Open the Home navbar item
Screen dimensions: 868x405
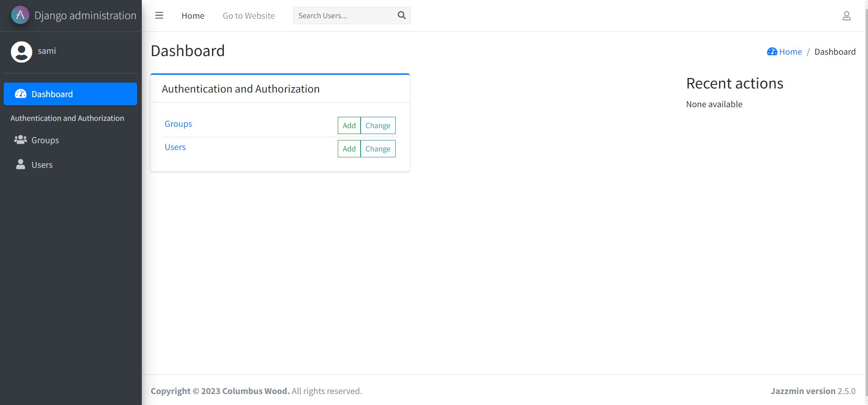click(193, 16)
